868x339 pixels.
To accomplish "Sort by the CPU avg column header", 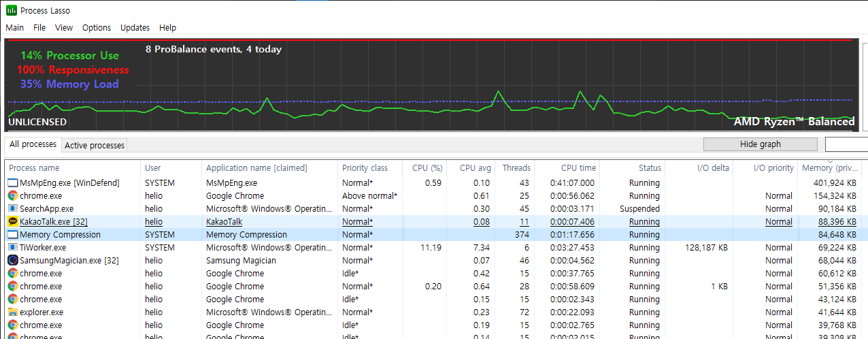I will point(472,167).
